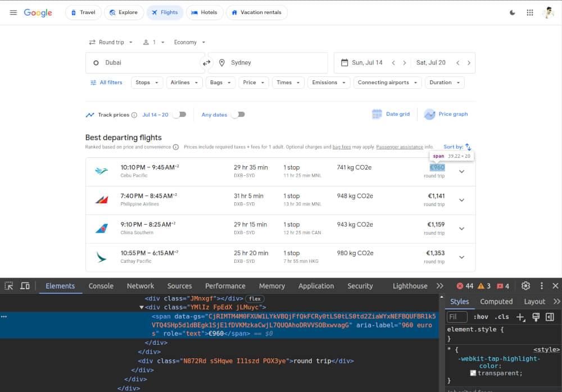Open the Price graph view
This screenshot has height=392, width=562.
pos(446,114)
